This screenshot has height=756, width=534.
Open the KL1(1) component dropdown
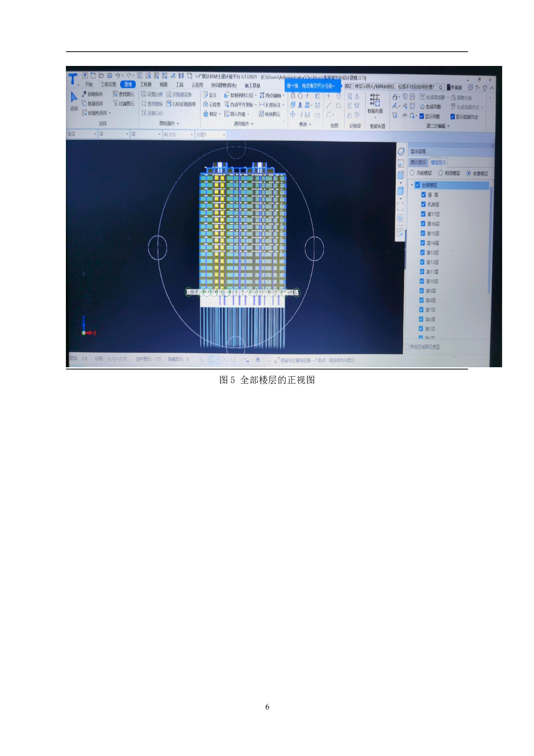click(178, 135)
